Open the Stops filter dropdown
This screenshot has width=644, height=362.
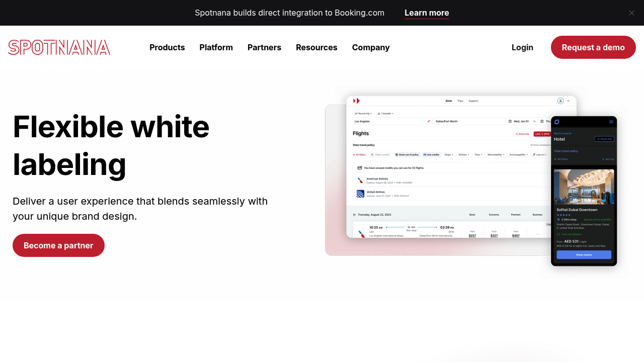click(449, 155)
